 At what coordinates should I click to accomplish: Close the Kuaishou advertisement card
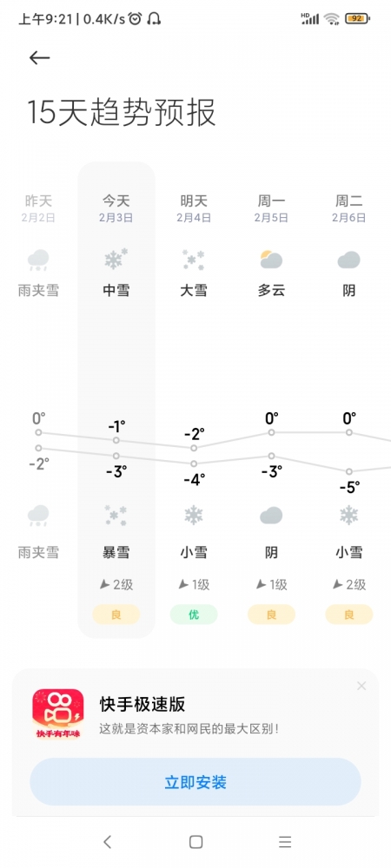point(361,686)
